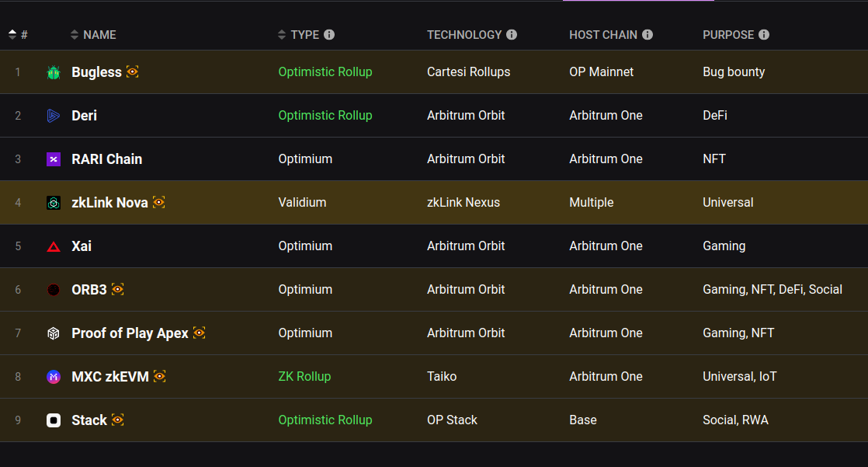Click the zkLink Nova logo icon
Screen dimensions: 868x467
click(x=54, y=203)
